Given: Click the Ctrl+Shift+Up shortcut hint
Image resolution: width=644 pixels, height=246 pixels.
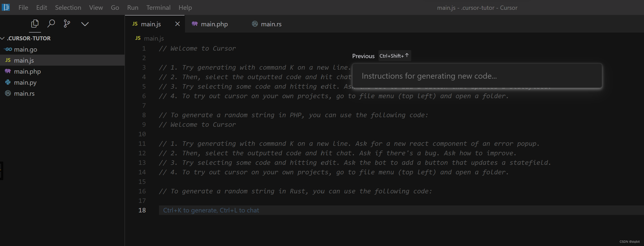Looking at the screenshot, I should point(394,56).
